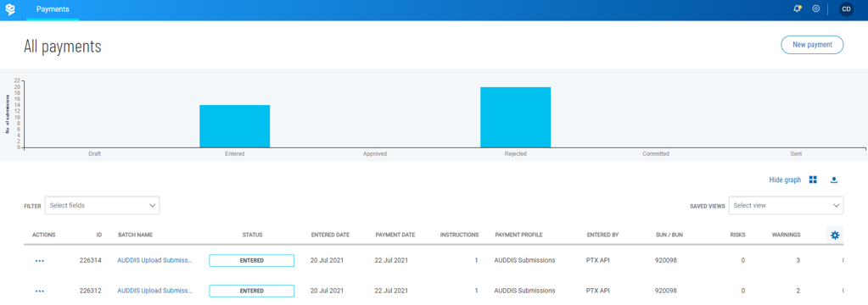868x305 pixels.
Task: Sort by Entered By column header
Action: pyautogui.click(x=602, y=235)
